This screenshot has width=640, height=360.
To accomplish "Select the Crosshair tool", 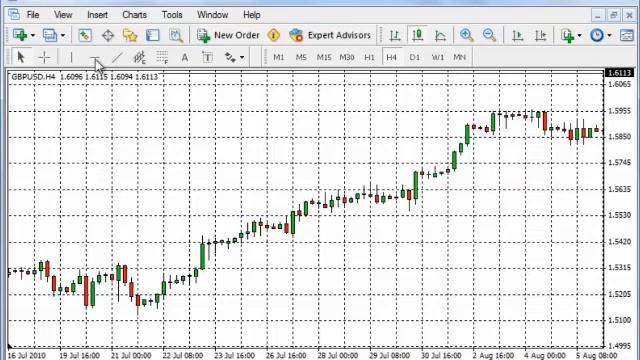I will tap(44, 57).
